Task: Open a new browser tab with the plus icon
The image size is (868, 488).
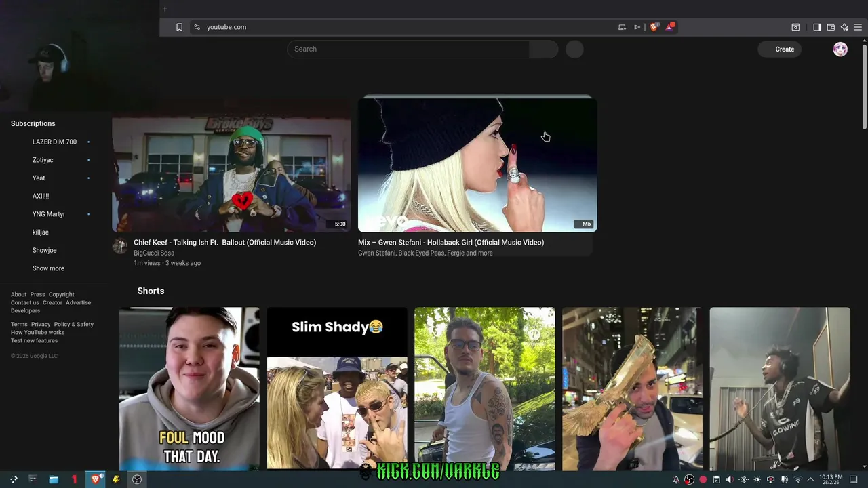Action: (165, 9)
